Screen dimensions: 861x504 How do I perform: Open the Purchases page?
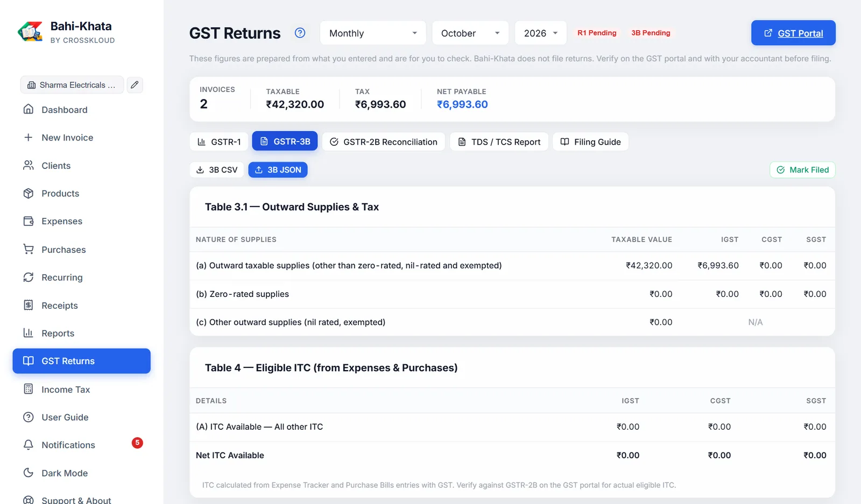tap(81, 250)
